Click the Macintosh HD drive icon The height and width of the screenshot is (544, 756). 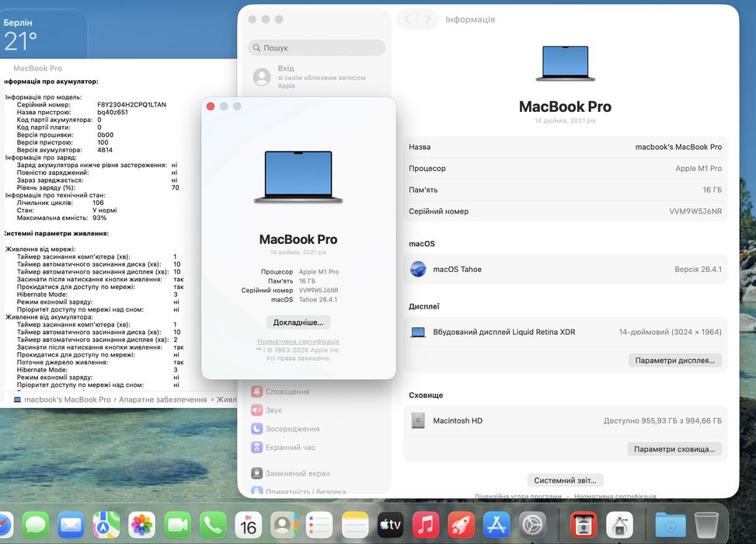pos(418,420)
